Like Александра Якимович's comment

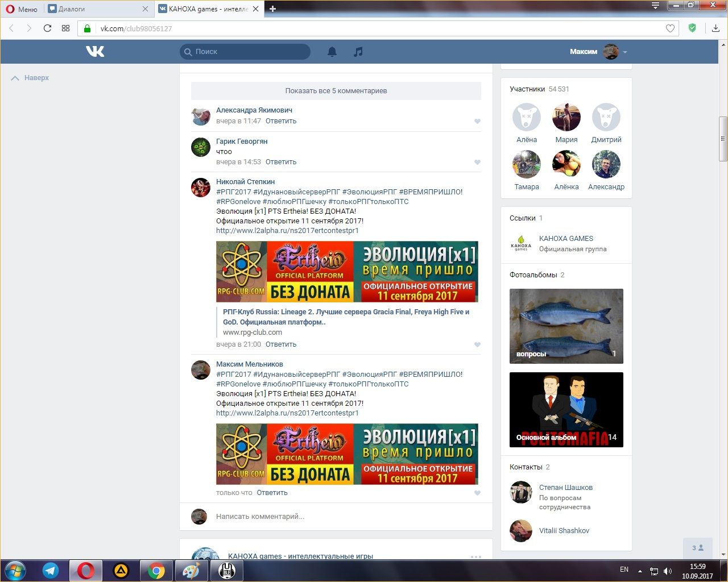click(477, 121)
